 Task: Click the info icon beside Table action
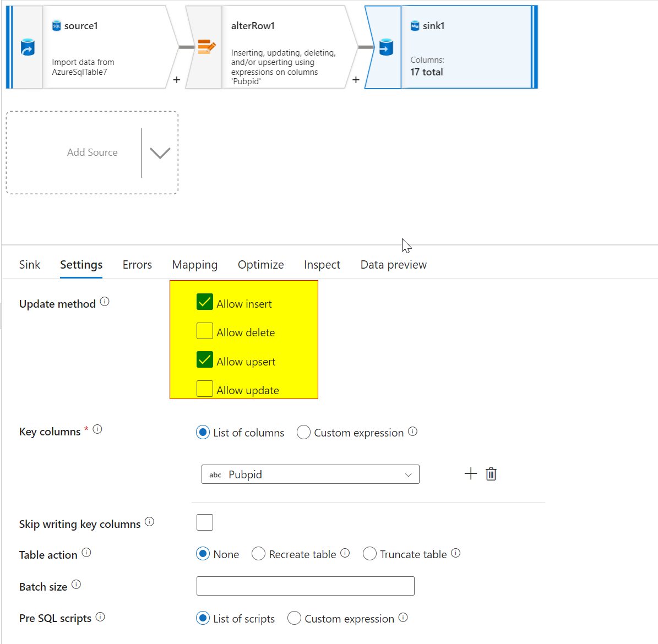click(x=87, y=553)
